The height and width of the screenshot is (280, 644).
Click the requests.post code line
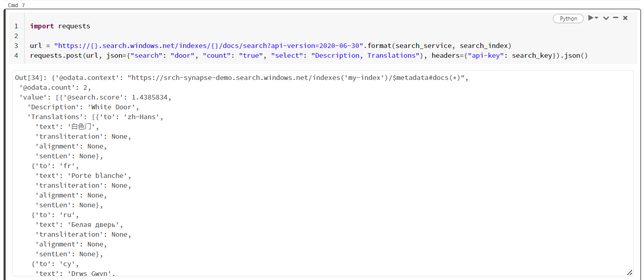309,55
